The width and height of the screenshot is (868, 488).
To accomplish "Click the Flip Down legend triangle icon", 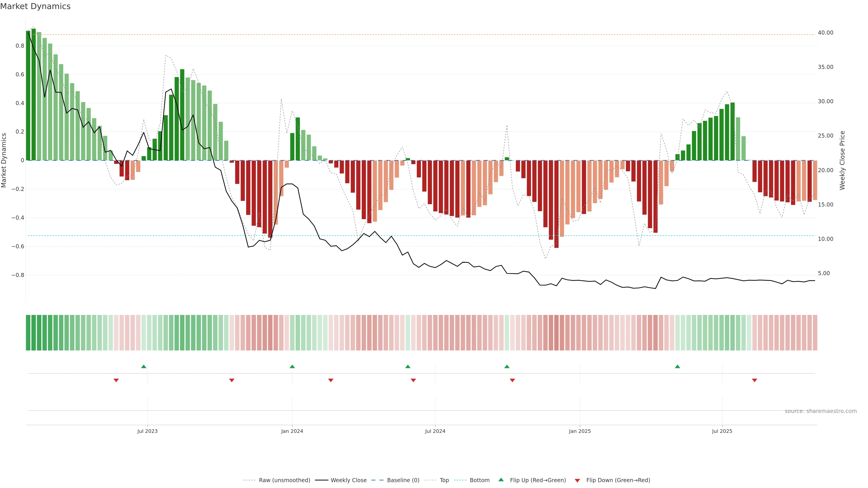I will [x=577, y=480].
